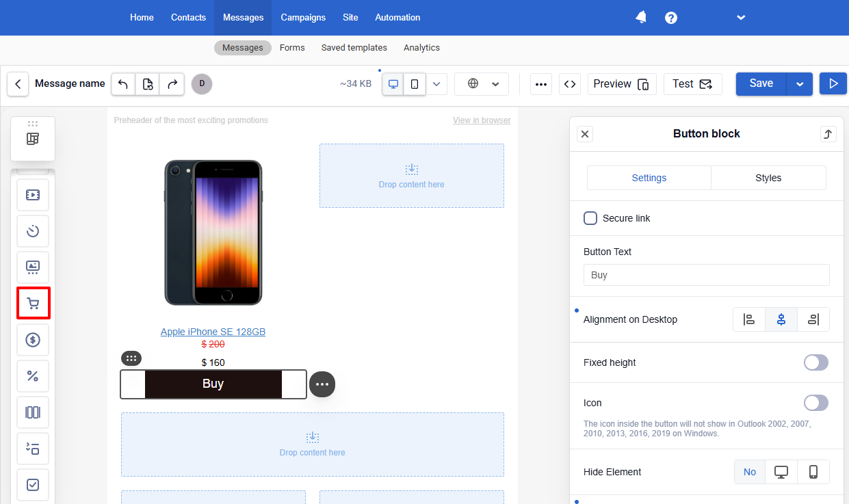Image resolution: width=849 pixels, height=504 pixels.
Task: Save the message
Action: [x=761, y=83]
